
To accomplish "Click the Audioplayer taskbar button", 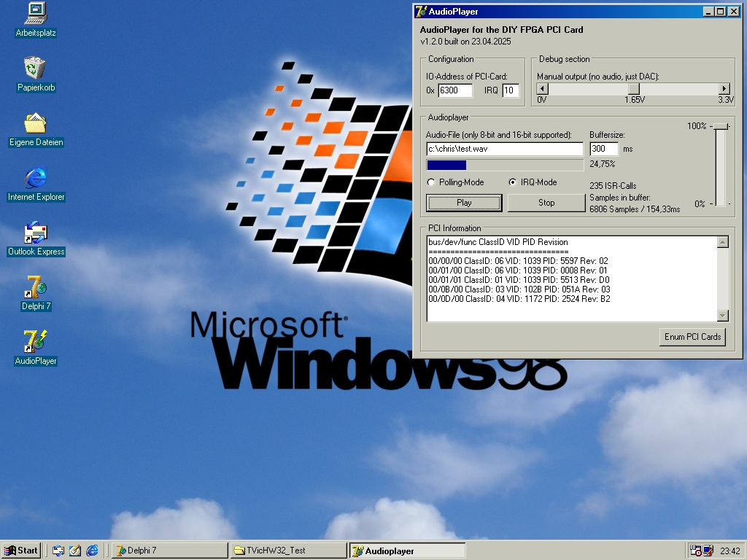I will tap(407, 551).
